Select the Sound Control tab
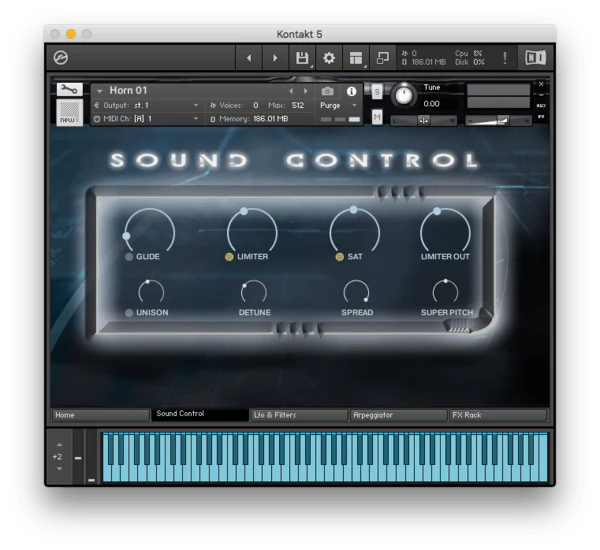This screenshot has width=600, height=550. pyautogui.click(x=200, y=415)
